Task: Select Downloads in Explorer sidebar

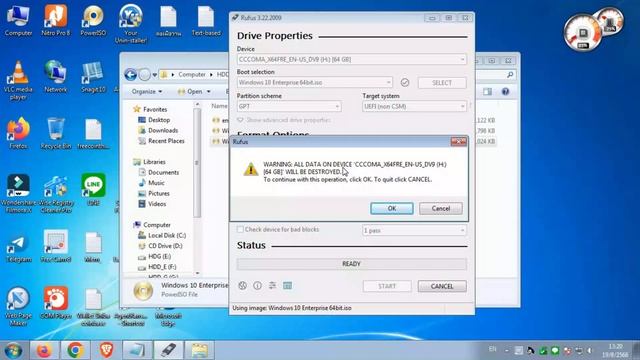Action: [x=158, y=130]
